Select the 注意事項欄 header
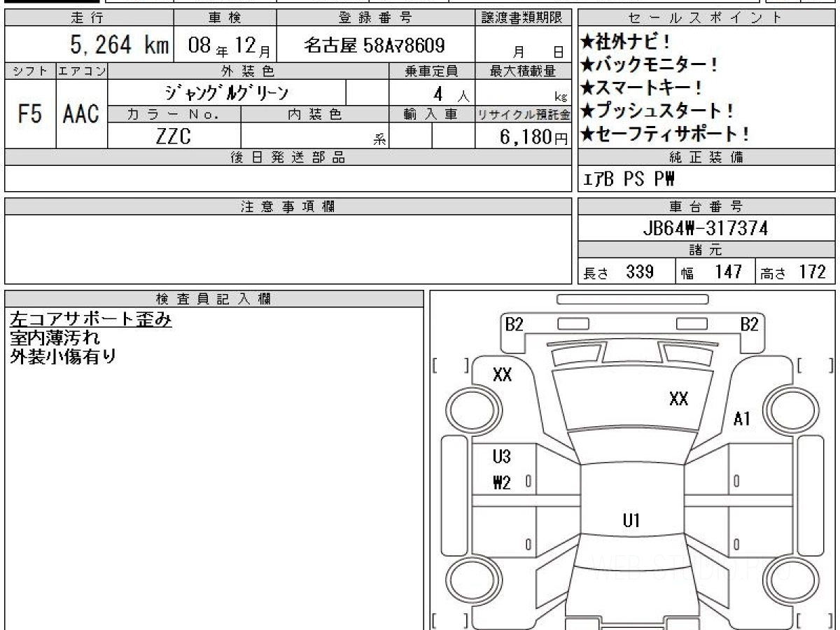840x630 pixels. click(287, 206)
